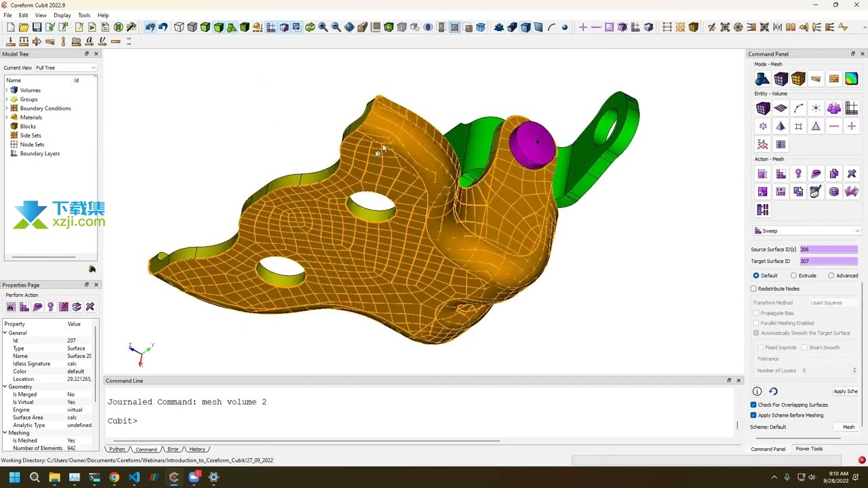The image size is (868, 488).
Task: Open Chrome from the taskbar
Action: [x=114, y=477]
